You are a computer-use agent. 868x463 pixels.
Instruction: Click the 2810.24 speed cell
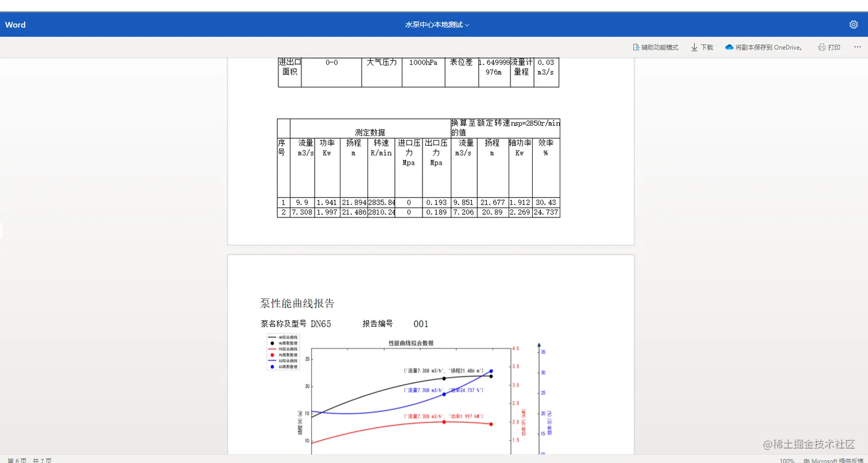coord(381,212)
